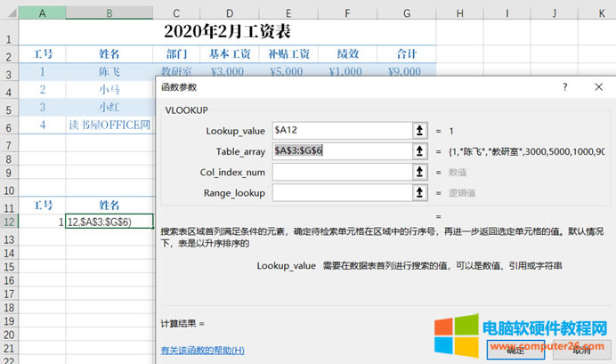Select row 20 header

[9, 335]
